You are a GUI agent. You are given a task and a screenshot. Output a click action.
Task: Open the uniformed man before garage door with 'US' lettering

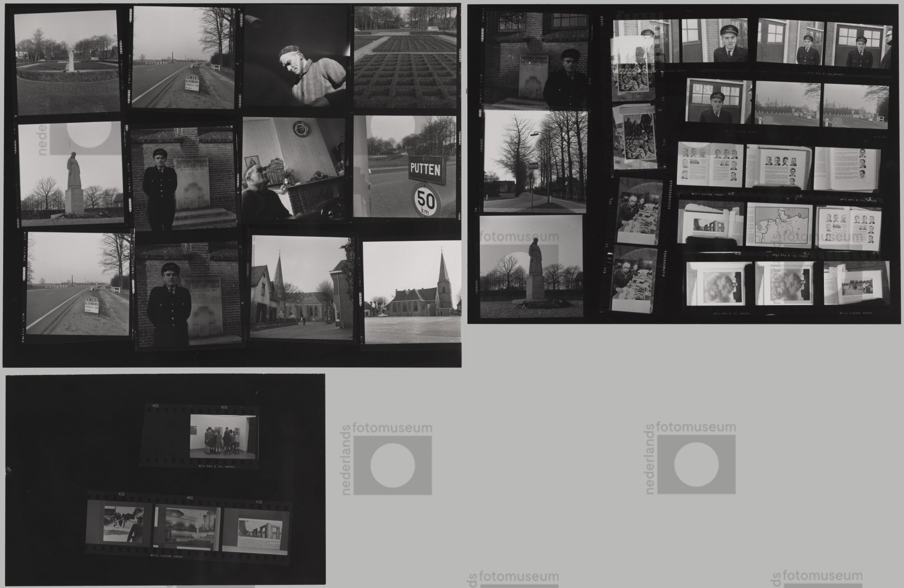point(719,101)
